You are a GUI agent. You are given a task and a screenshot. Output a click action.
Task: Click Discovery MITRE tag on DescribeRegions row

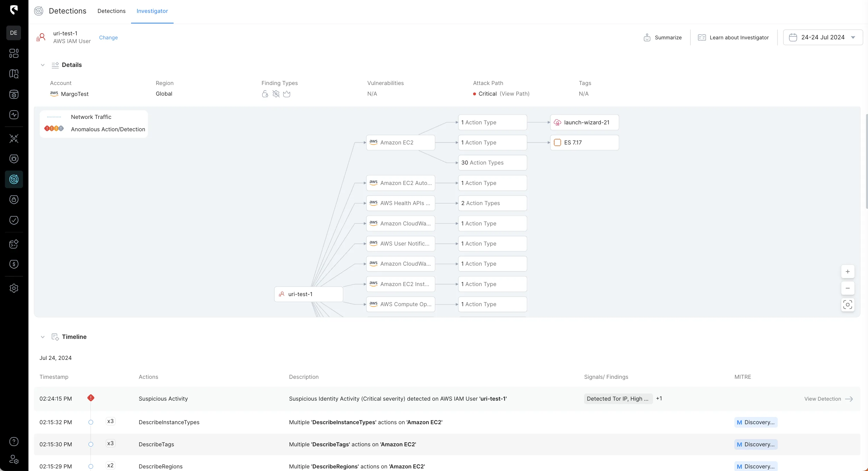(x=756, y=466)
